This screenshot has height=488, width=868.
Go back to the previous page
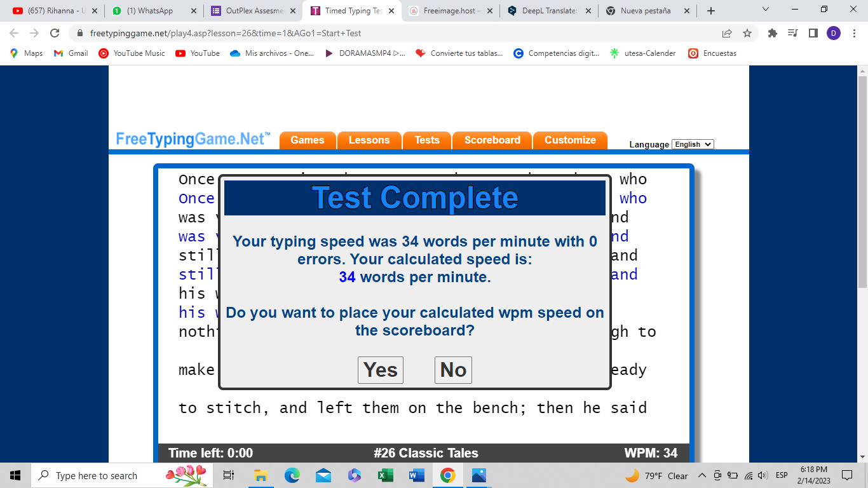tap(14, 33)
